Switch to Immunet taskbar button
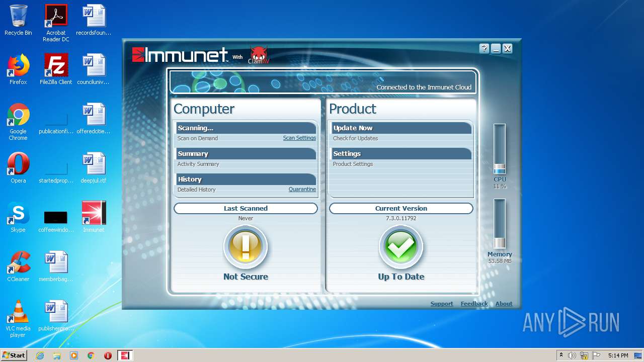This screenshot has height=362, width=644. point(125,355)
